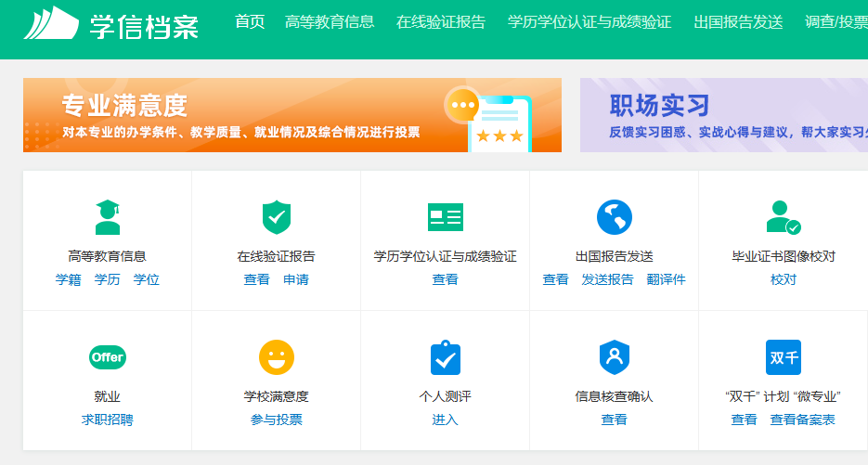This screenshot has height=465, width=868.
Task: Open the 学历 link
Action: 108,279
